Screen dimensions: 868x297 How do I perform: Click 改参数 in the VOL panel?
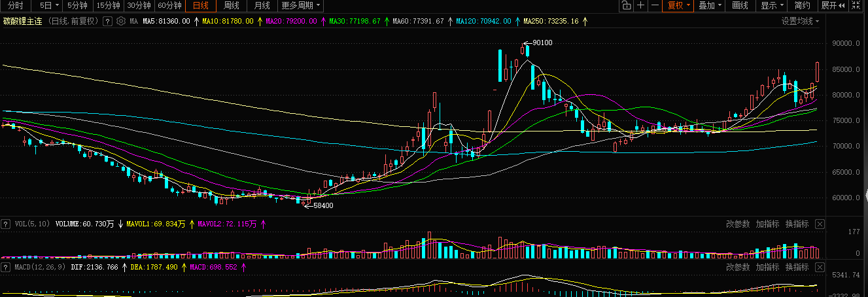coord(738,224)
